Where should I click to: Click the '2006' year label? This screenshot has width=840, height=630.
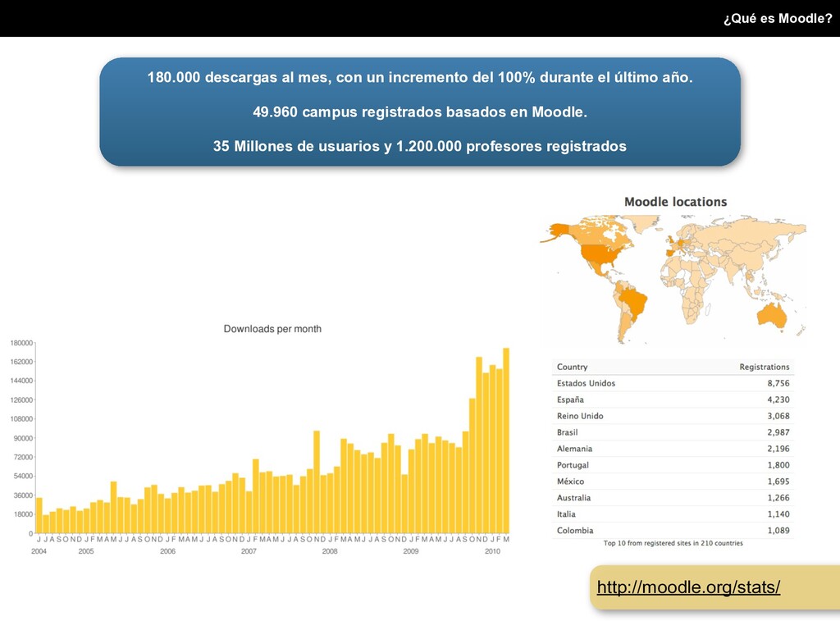(x=167, y=551)
